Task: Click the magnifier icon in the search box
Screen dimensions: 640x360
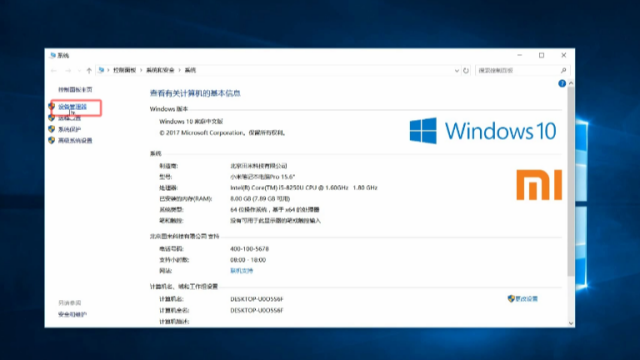Action: [x=563, y=70]
